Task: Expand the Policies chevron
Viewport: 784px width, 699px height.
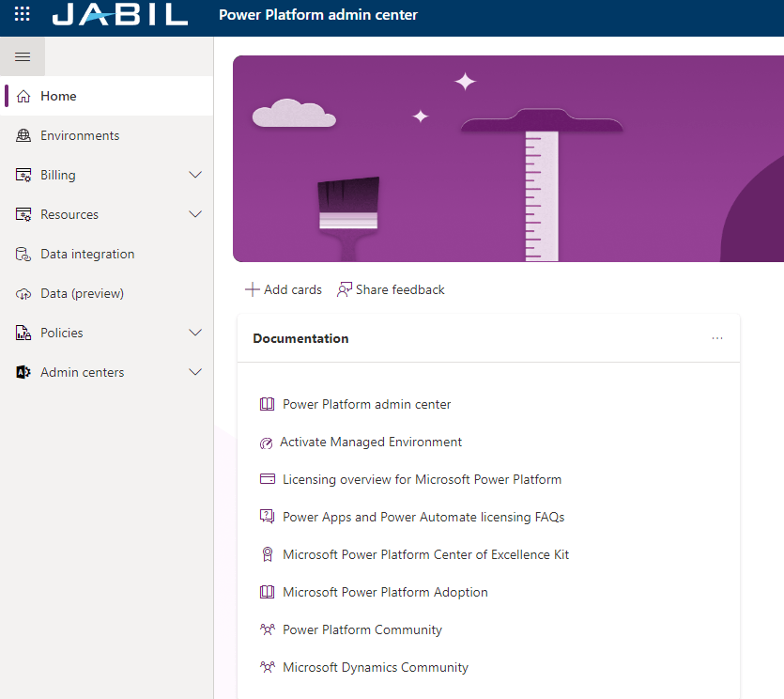Action: [195, 333]
